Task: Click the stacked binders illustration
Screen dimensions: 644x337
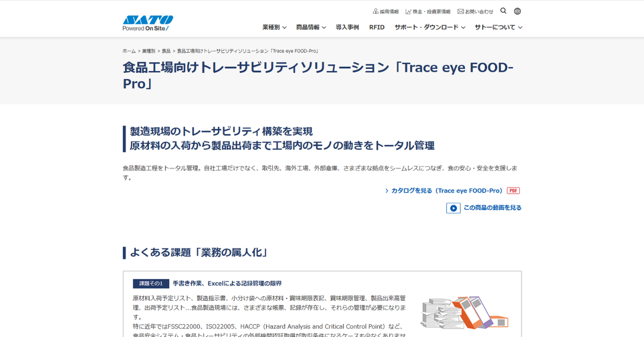Action: [x=464, y=312]
